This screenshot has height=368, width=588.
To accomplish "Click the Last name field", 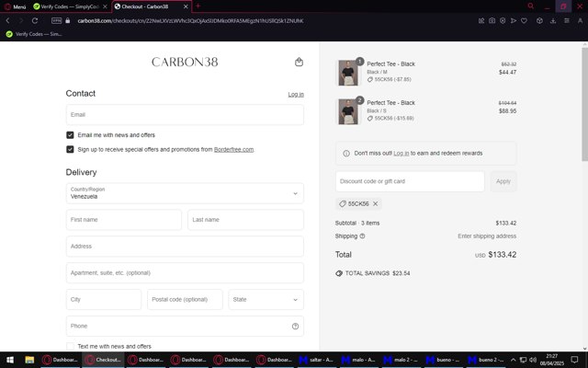I will (x=245, y=220).
